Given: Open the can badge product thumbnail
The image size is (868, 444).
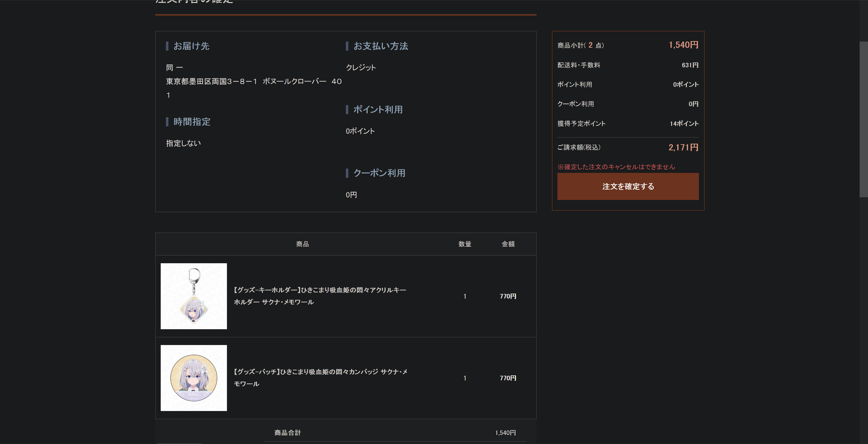Looking at the screenshot, I should click(193, 378).
